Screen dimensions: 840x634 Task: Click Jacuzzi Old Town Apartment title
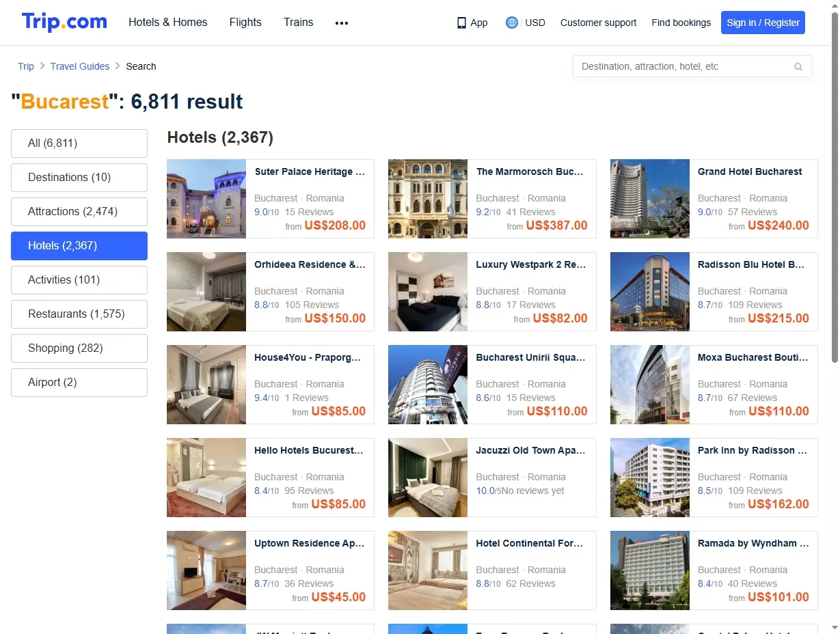(531, 451)
